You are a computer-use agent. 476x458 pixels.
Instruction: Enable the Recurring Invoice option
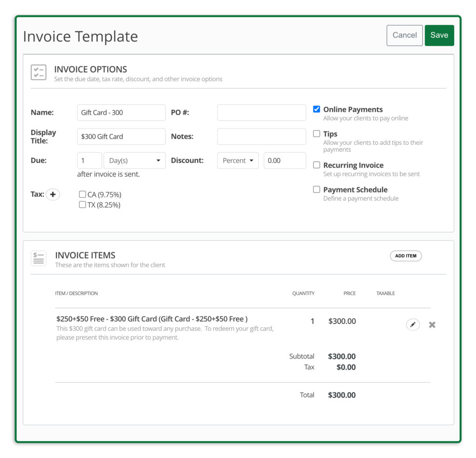[317, 165]
